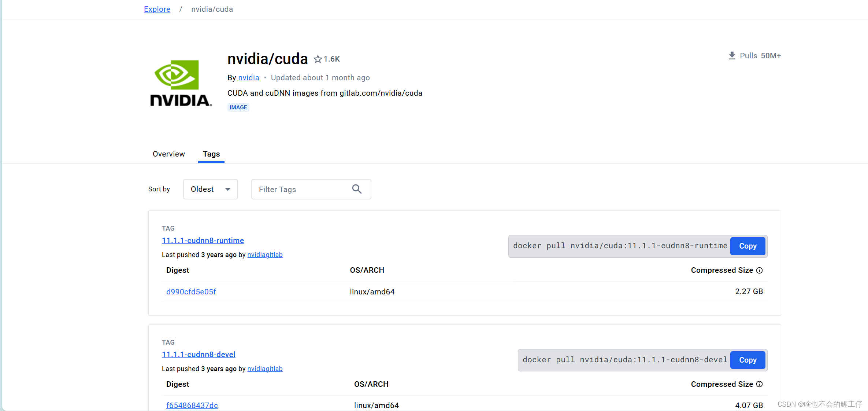Copy the 11.1.1-cudnn8-runtime pull command
Image resolution: width=868 pixels, height=411 pixels.
(748, 246)
